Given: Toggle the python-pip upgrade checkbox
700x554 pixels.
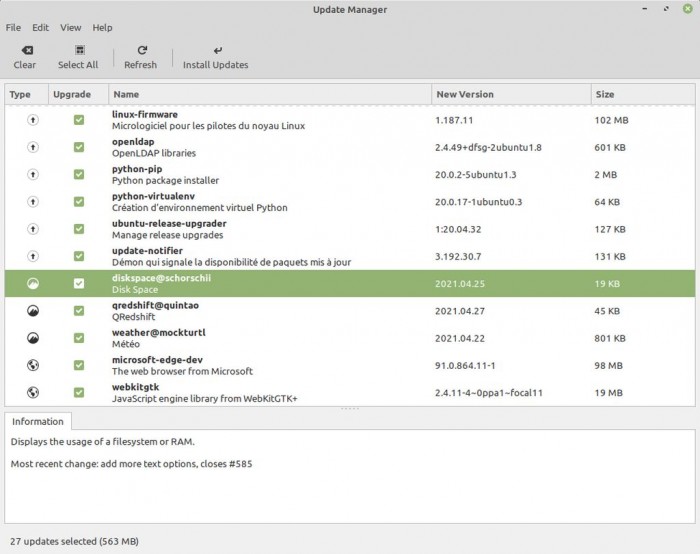Looking at the screenshot, I should pos(79,174).
